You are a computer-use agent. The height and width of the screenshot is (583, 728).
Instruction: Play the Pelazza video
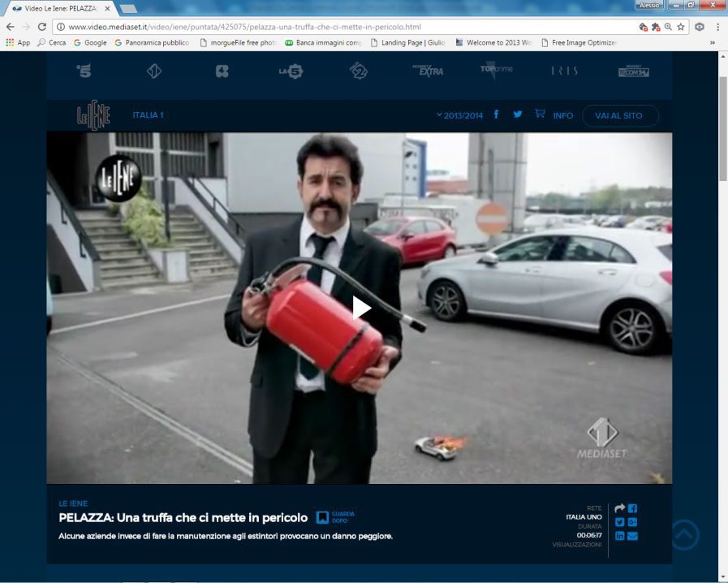coord(361,308)
